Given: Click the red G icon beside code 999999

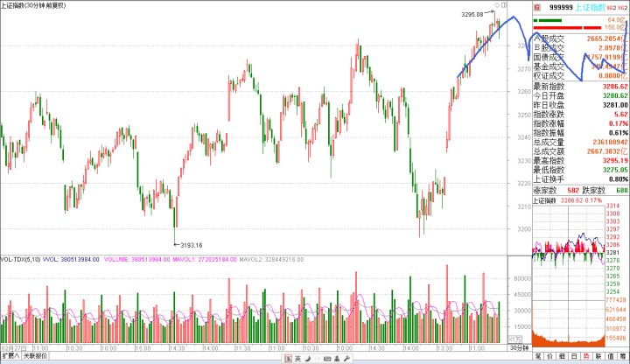Looking at the screenshot, I should pyautogui.click(x=536, y=5).
